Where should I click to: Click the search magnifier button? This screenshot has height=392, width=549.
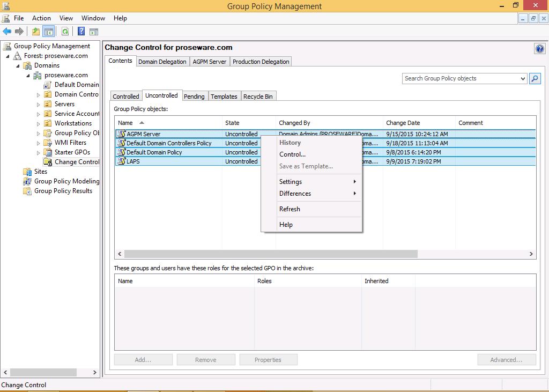tap(535, 78)
